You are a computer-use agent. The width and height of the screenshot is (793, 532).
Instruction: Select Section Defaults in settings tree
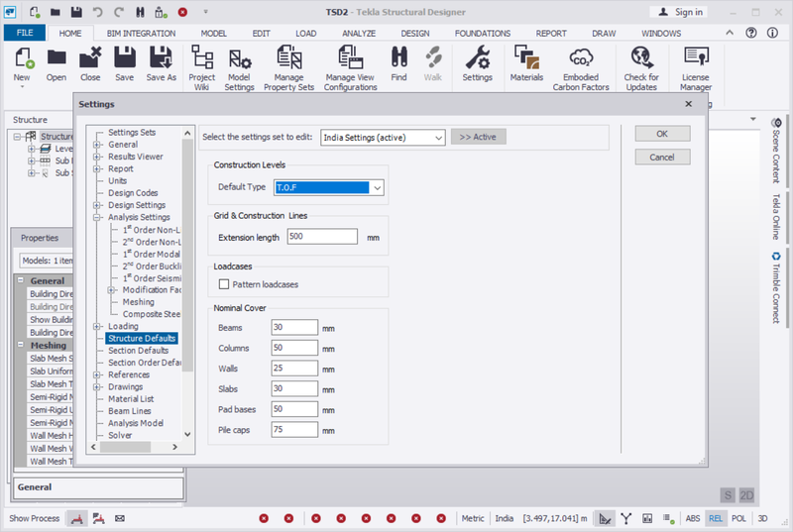(138, 351)
